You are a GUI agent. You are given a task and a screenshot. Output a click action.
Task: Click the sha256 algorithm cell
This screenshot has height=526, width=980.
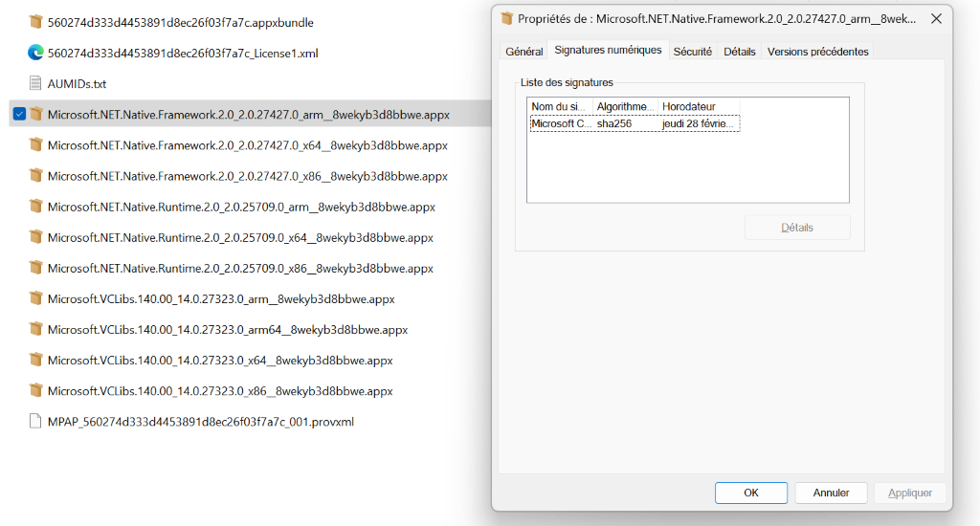[x=614, y=123]
